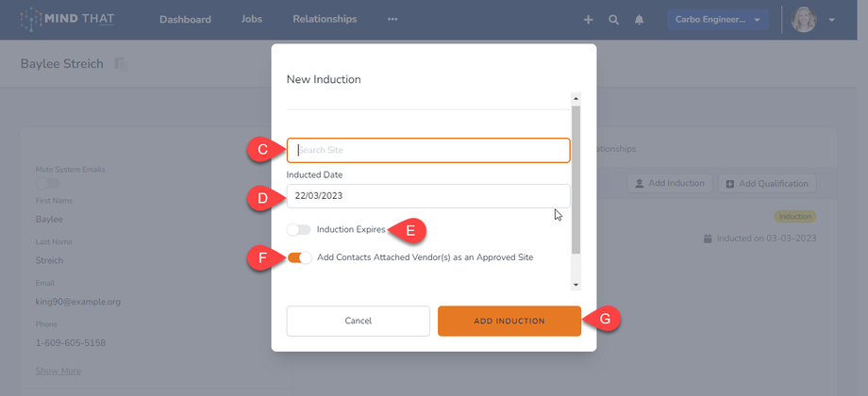Click the Search Site input field

coord(429,150)
